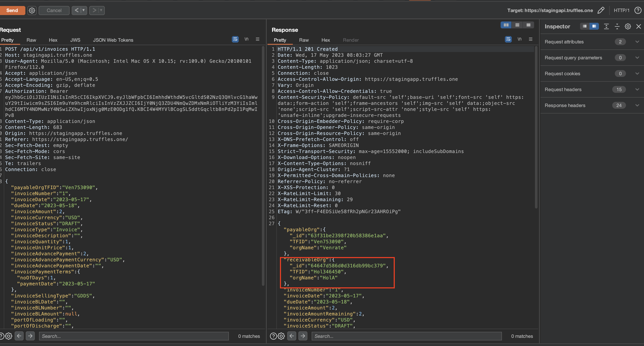Select the Pretty tab in Request panel

coord(8,40)
